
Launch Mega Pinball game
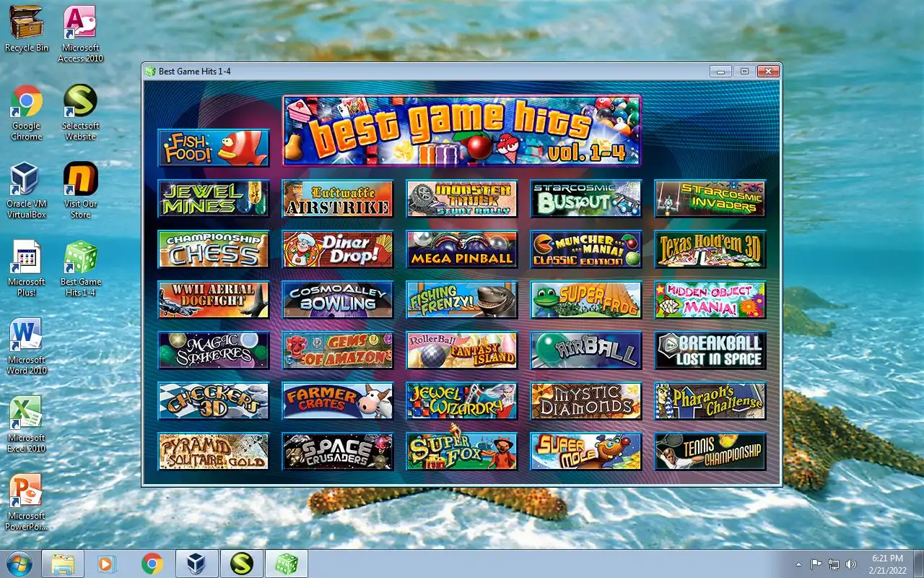pyautogui.click(x=462, y=249)
